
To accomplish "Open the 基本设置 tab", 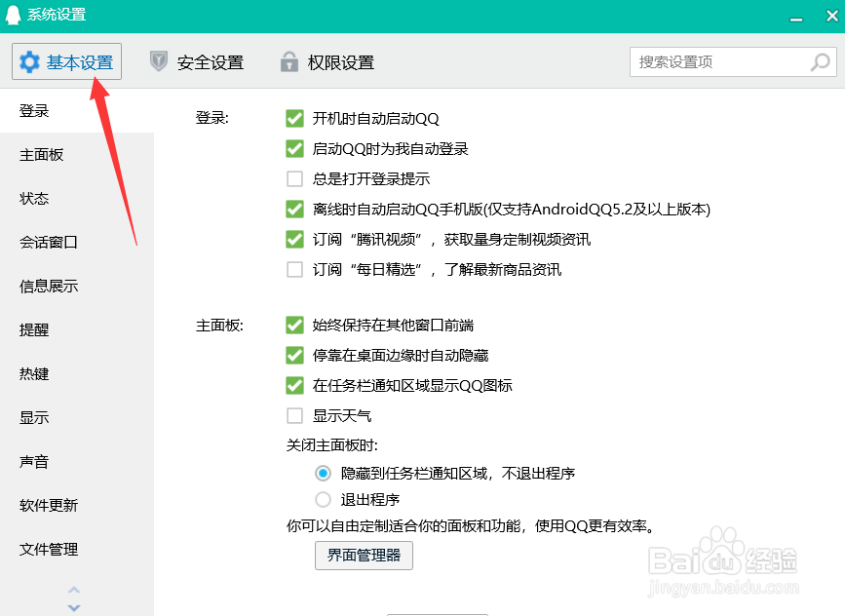I will pyautogui.click(x=67, y=61).
